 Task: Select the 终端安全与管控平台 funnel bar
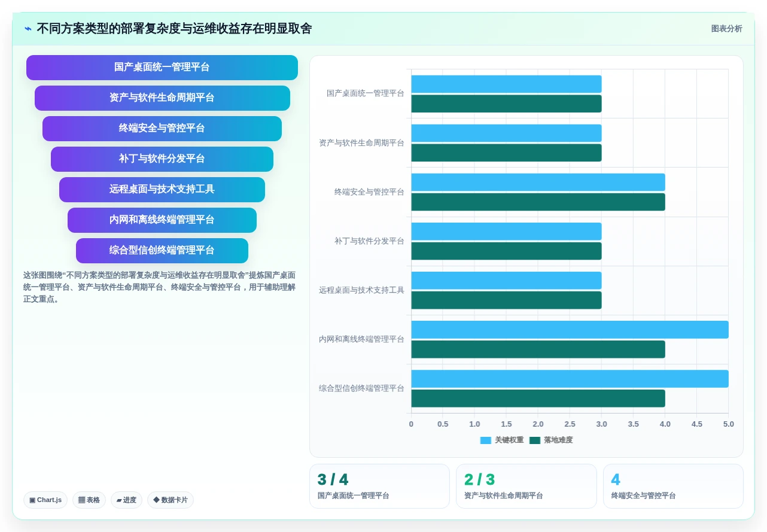point(162,129)
